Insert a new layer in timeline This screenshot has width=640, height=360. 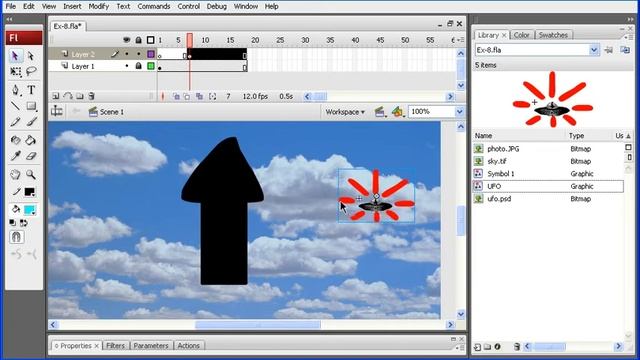tap(56, 96)
